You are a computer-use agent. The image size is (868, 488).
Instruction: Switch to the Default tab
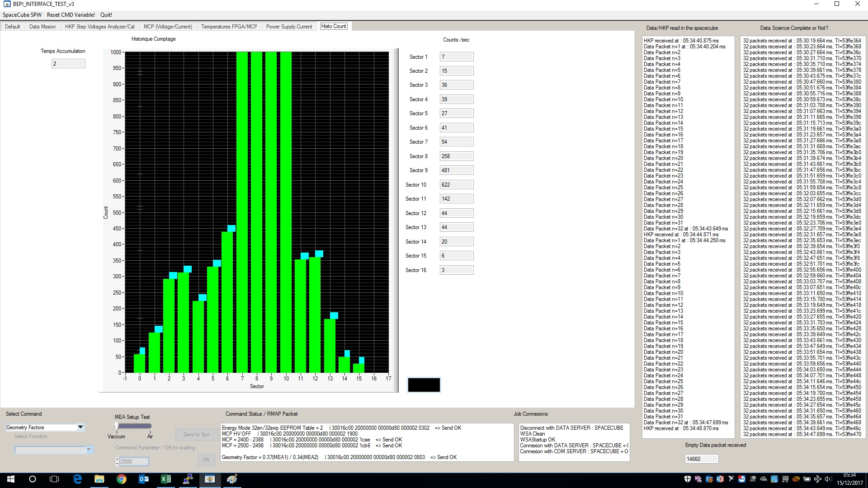(13, 27)
